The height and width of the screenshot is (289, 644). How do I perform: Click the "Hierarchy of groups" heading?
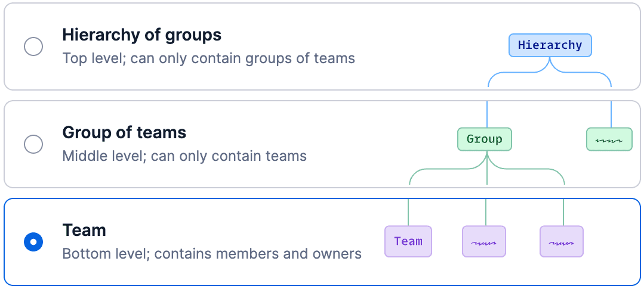(141, 35)
